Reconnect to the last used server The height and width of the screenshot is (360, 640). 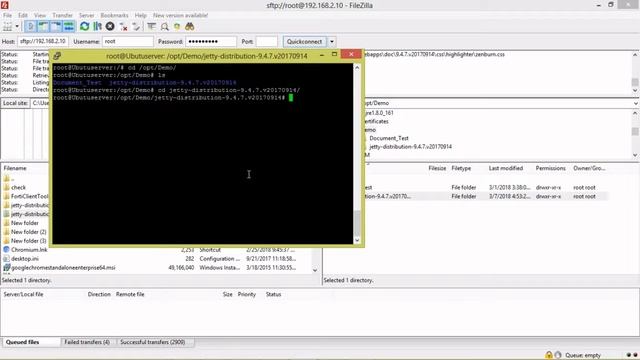click(x=136, y=27)
